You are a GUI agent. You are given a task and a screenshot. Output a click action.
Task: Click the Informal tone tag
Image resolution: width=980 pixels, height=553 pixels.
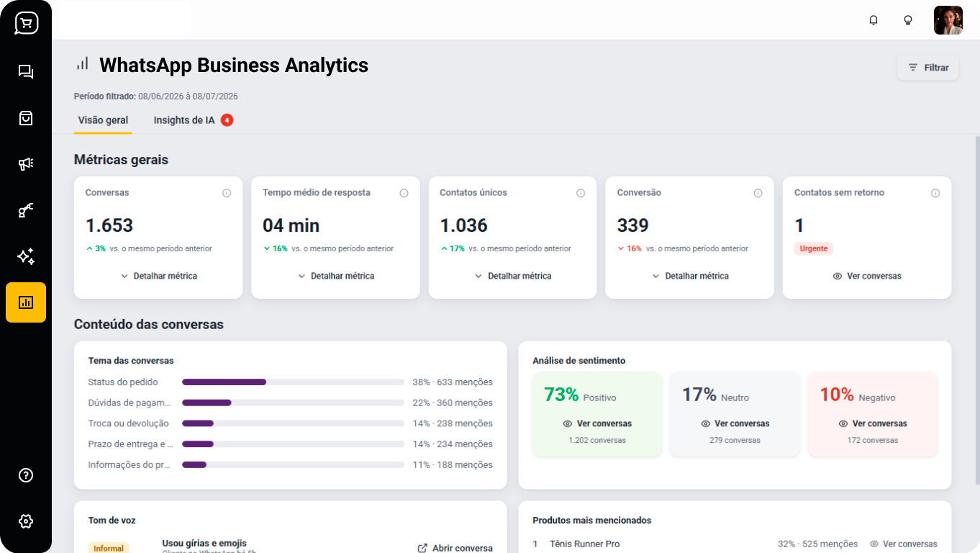point(109,548)
